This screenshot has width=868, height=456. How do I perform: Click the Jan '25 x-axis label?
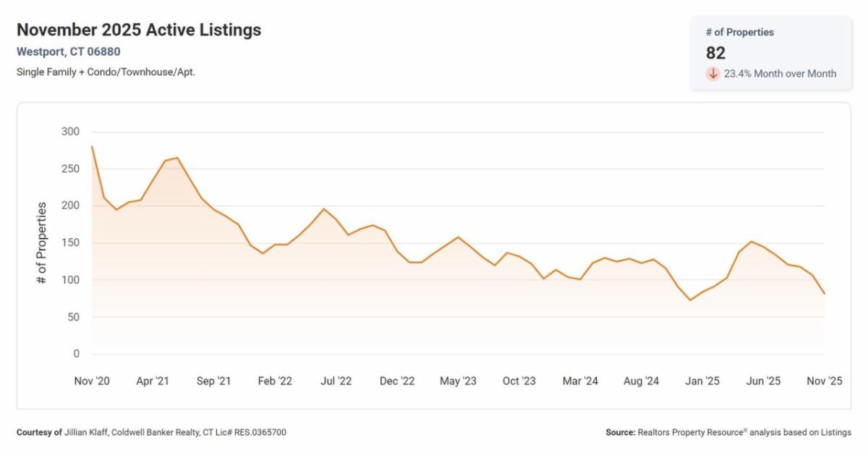(702, 381)
